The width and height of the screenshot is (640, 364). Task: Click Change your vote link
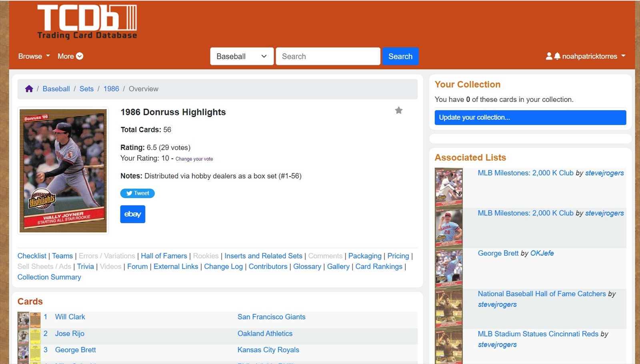tap(194, 159)
